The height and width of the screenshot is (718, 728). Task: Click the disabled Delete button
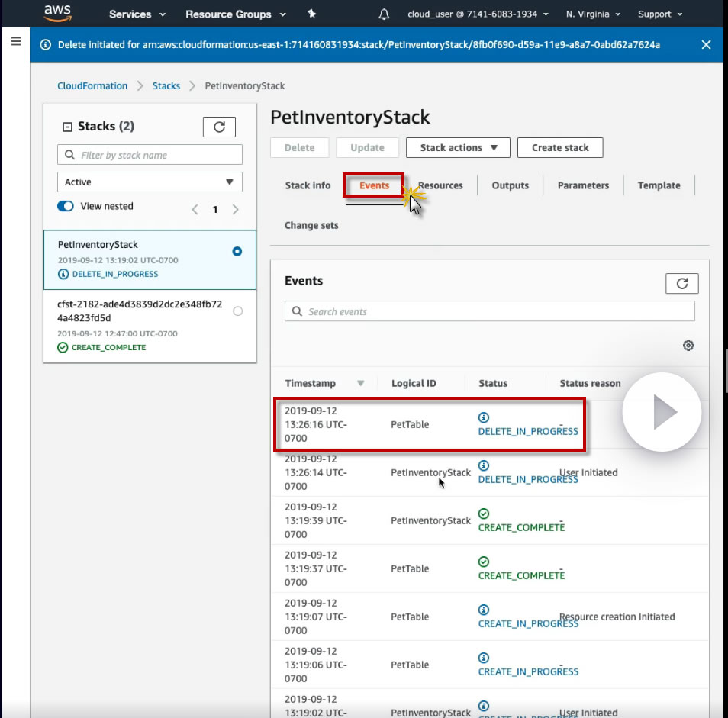(x=299, y=147)
